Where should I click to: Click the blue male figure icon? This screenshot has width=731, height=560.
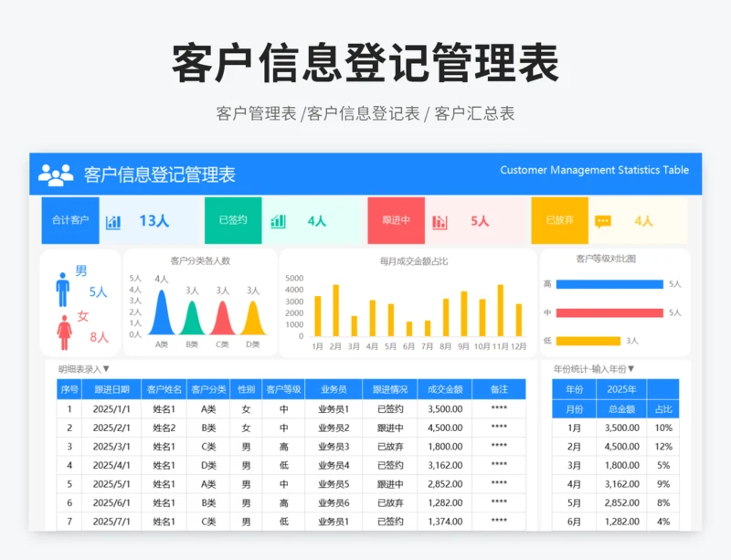[63, 290]
